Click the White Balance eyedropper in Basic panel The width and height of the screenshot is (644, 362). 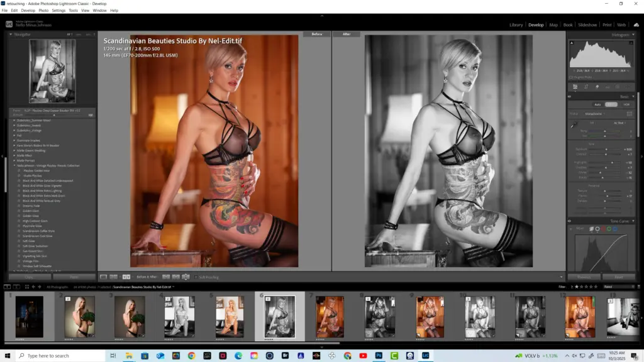tap(574, 124)
